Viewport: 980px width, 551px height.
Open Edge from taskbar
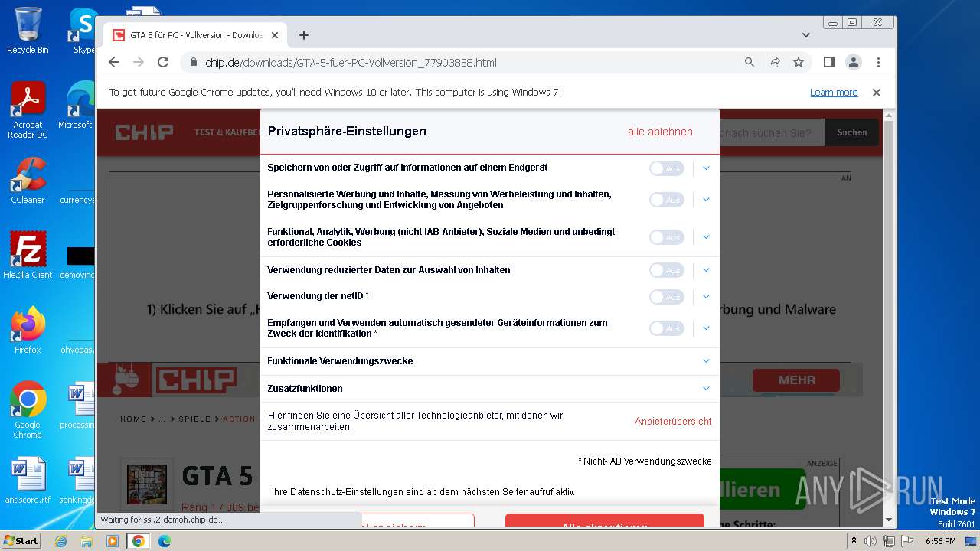[x=165, y=541]
